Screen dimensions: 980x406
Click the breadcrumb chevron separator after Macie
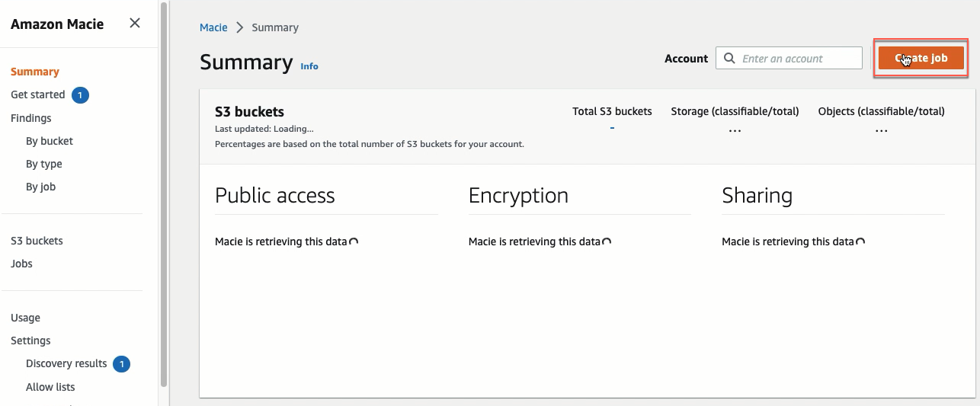coord(240,27)
